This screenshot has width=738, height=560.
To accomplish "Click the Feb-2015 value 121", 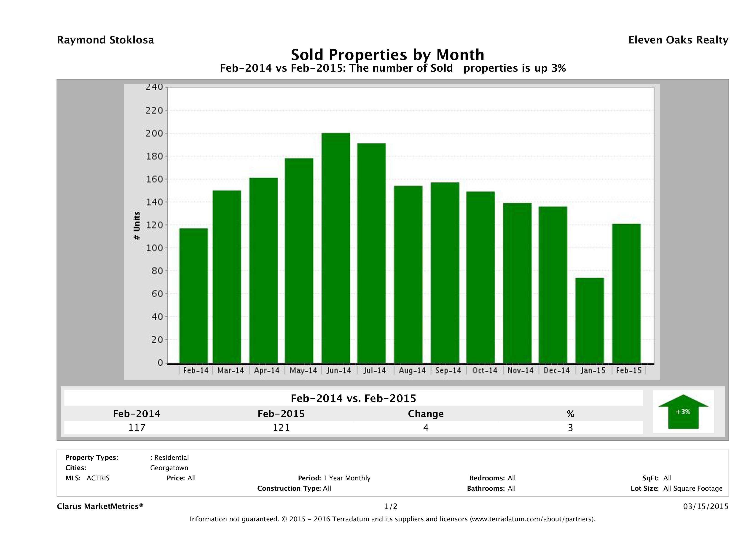I will point(281,428).
